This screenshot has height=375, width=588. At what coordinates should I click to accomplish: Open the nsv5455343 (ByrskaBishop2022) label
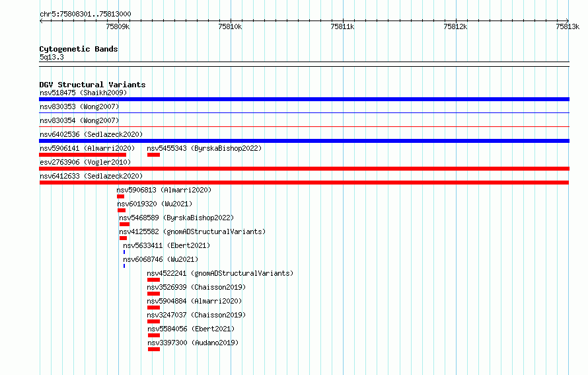[204, 148]
